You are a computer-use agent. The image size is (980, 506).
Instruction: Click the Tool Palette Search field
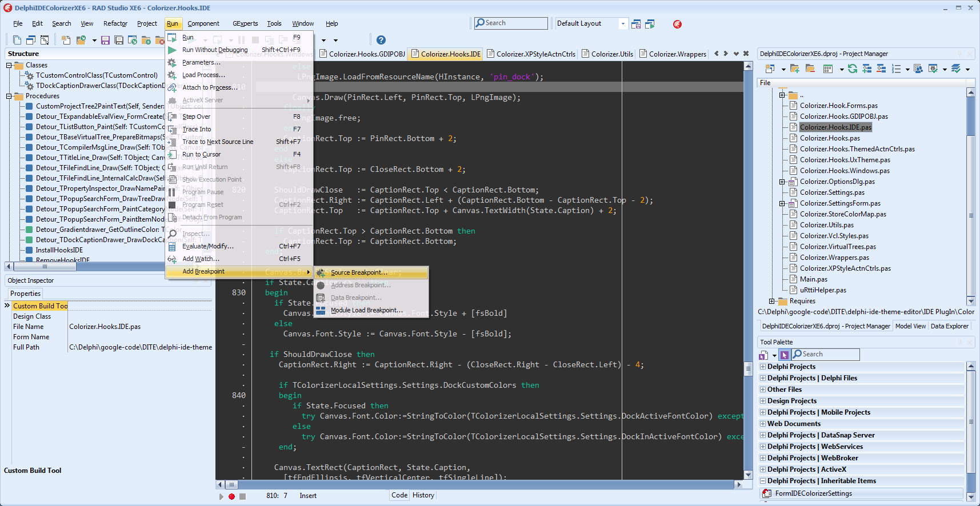tap(825, 354)
